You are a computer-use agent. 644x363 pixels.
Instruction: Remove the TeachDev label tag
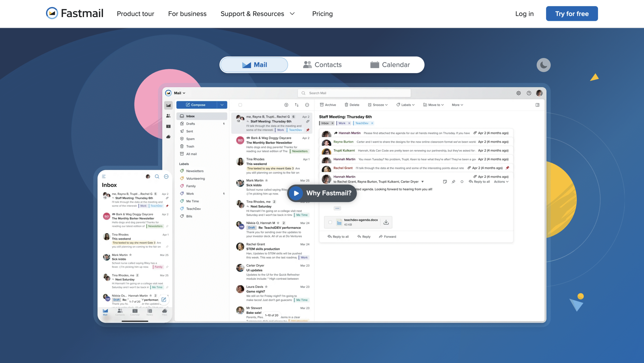pyautogui.click(x=372, y=123)
